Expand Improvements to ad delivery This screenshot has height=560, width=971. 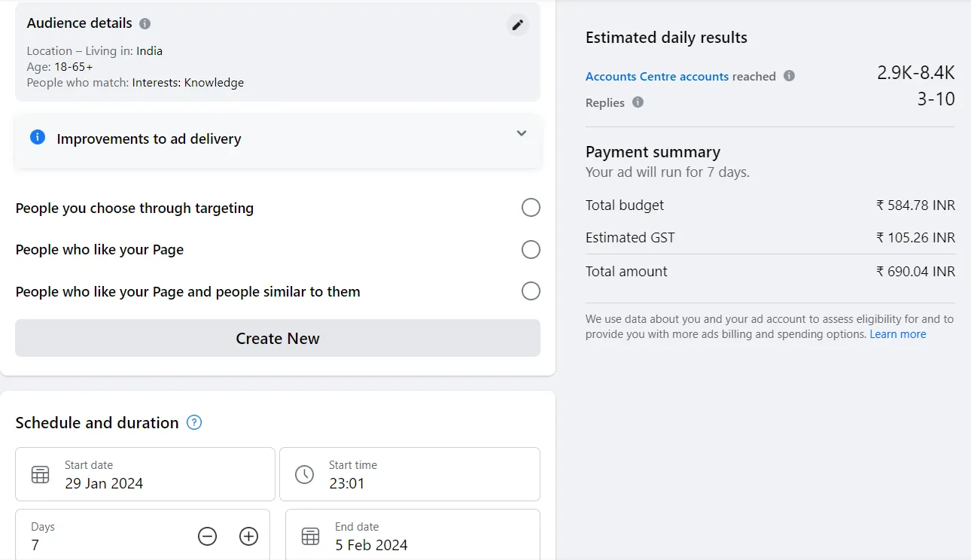521,132
